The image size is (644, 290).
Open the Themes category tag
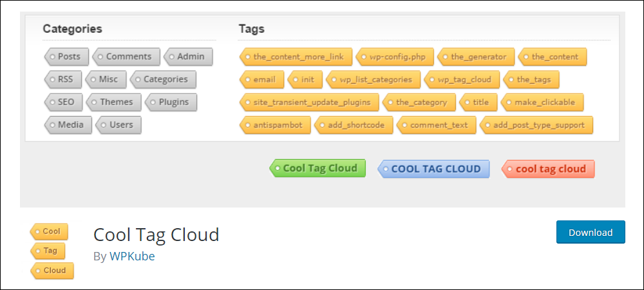(x=114, y=102)
